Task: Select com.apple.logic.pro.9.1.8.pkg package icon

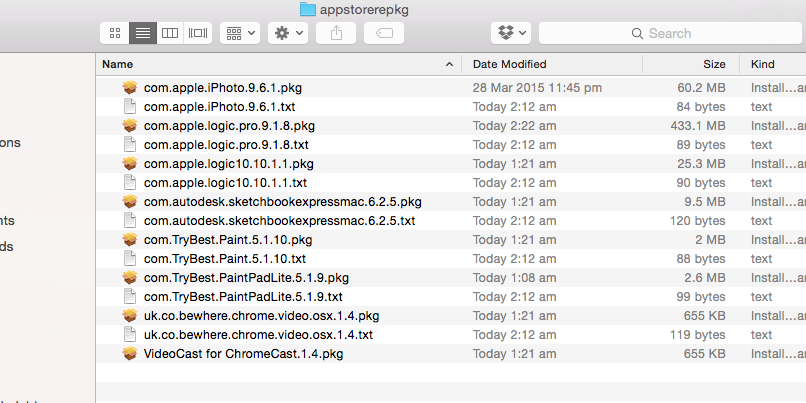Action: (130, 125)
